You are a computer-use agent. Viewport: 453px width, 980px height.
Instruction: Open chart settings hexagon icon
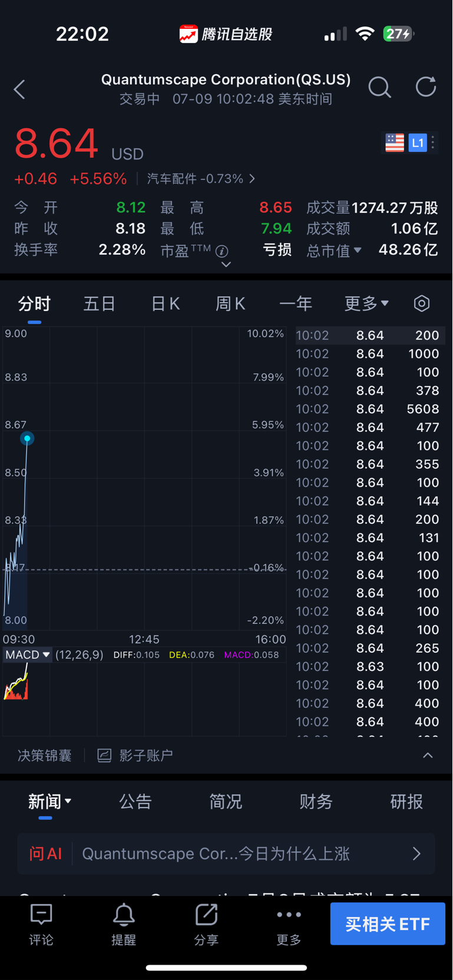coord(422,304)
